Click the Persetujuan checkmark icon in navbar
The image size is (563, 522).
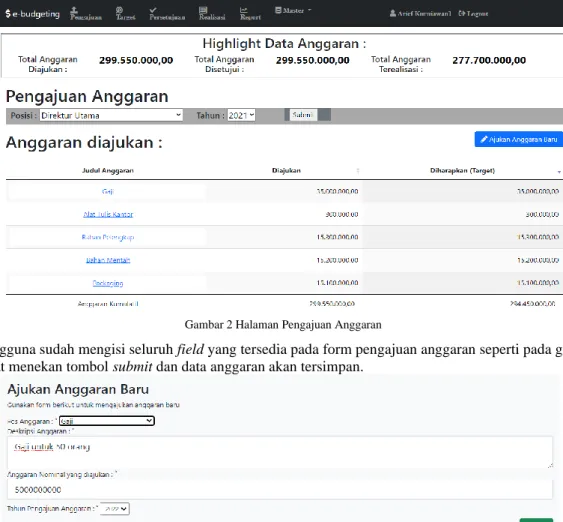click(153, 10)
